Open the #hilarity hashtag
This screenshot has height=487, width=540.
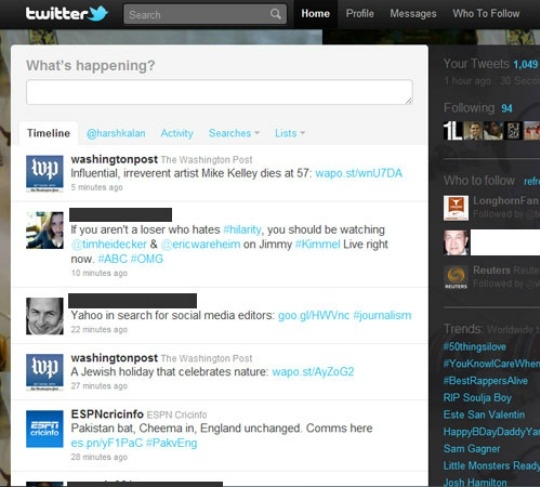(x=242, y=230)
